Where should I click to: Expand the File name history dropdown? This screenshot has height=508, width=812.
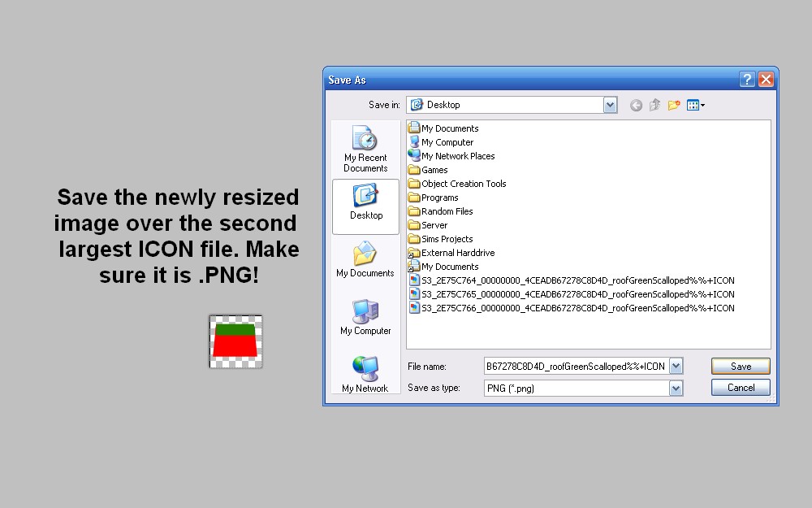tap(676, 366)
